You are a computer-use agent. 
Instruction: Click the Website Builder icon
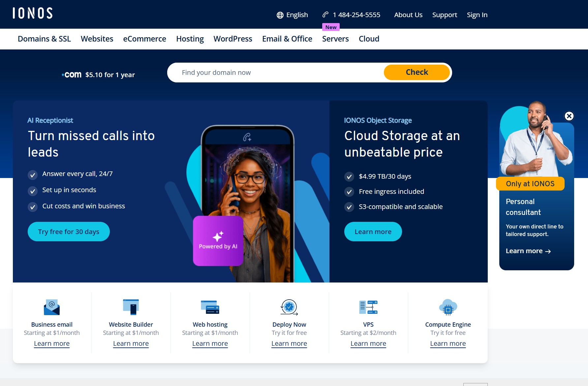point(131,307)
